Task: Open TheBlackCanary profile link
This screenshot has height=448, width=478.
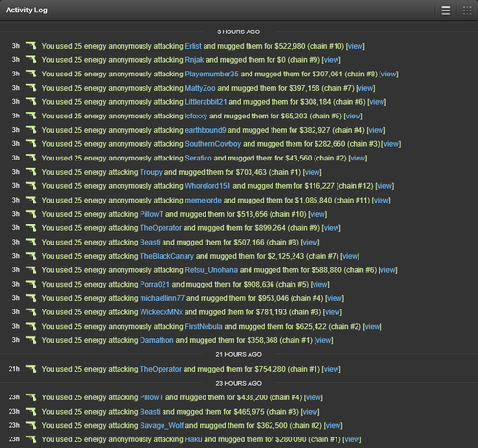Action: pyautogui.click(x=166, y=256)
